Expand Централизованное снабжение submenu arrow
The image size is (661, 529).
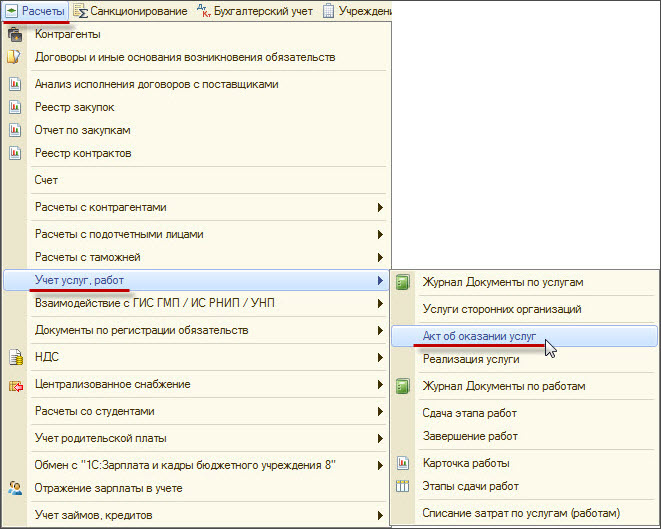380,384
